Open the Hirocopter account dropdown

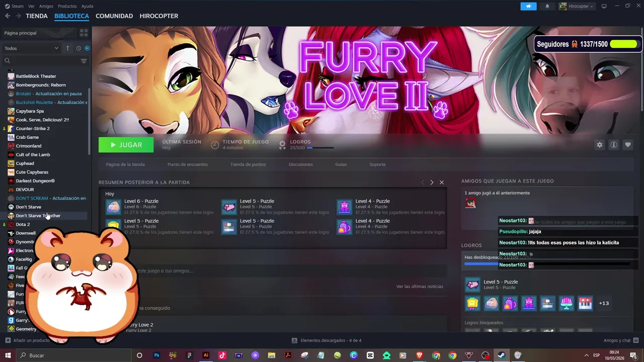click(x=577, y=6)
